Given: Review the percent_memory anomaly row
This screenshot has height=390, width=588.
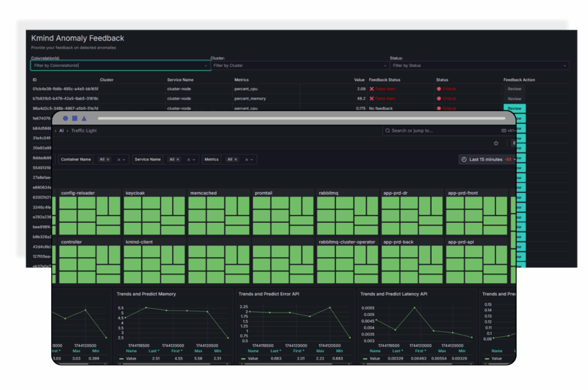Looking at the screenshot, I should coord(514,99).
